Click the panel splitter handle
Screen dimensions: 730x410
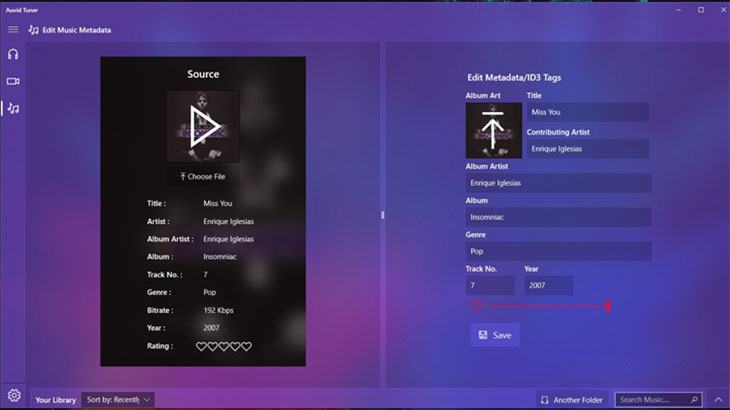383,215
